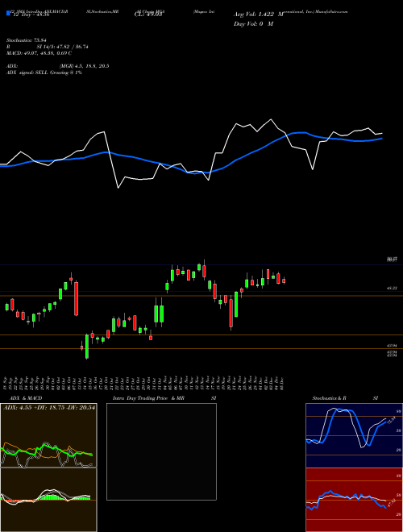Open the MACD histogram chart panel
Screen dimensions: 403x532
[x=48, y=500]
